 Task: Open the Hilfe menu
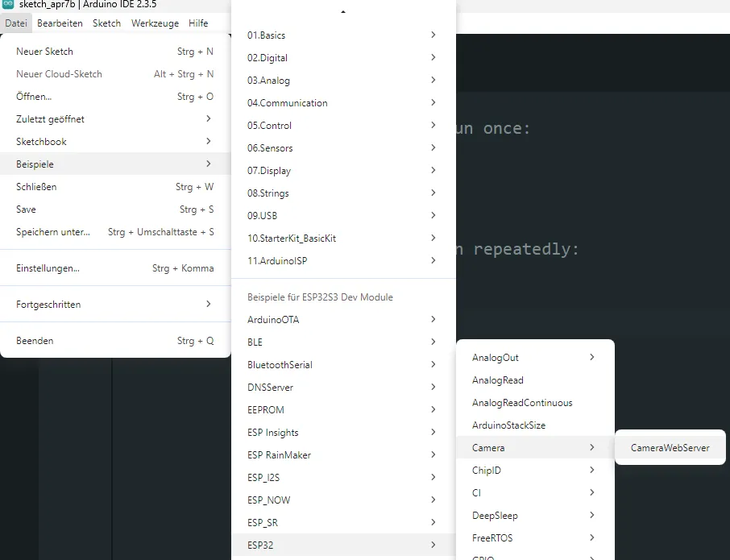coord(198,23)
